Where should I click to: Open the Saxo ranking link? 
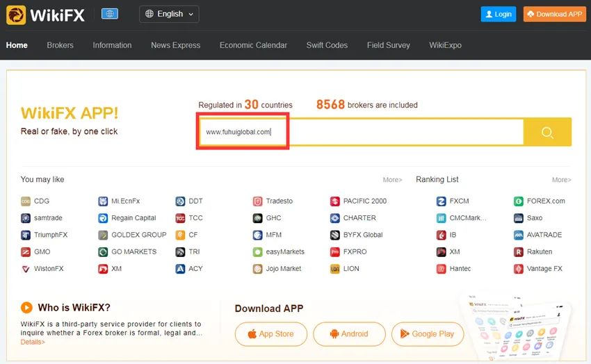pyautogui.click(x=535, y=218)
